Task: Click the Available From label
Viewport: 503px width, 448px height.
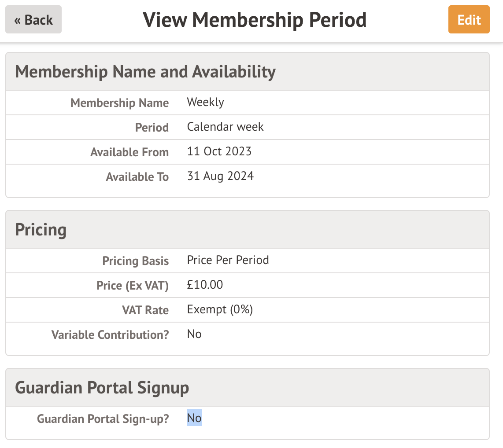Action: (x=129, y=152)
